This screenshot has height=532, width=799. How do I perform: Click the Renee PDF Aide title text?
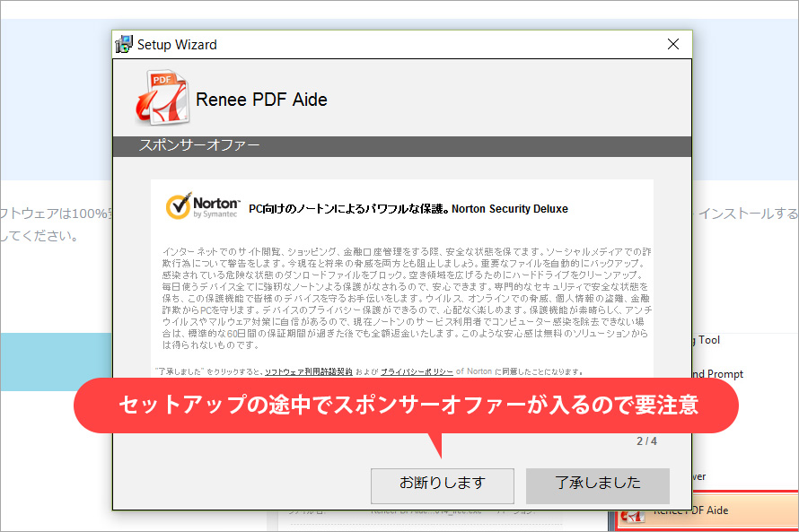click(x=261, y=100)
